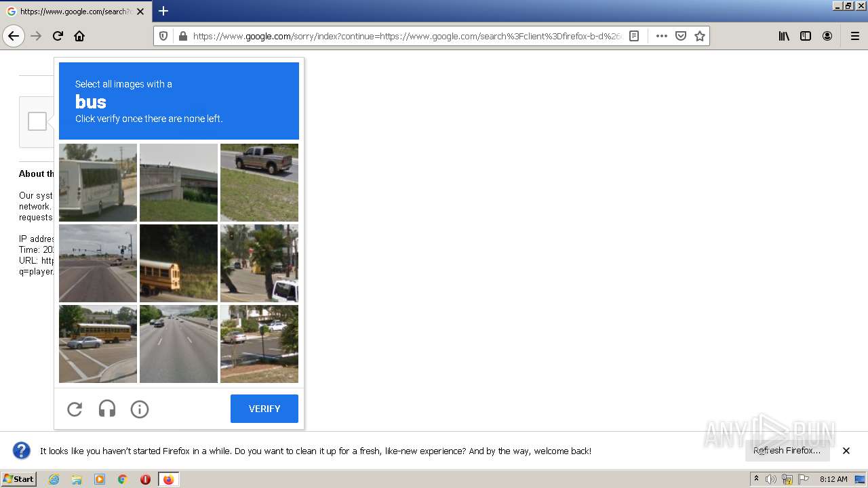Open page actions three-dot menu
The height and width of the screenshot is (488, 868).
661,36
